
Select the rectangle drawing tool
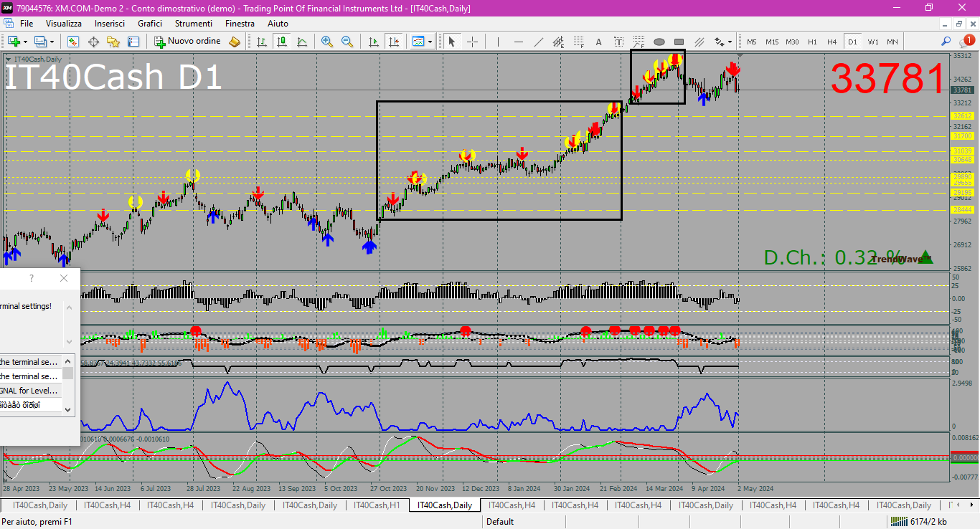coord(679,42)
